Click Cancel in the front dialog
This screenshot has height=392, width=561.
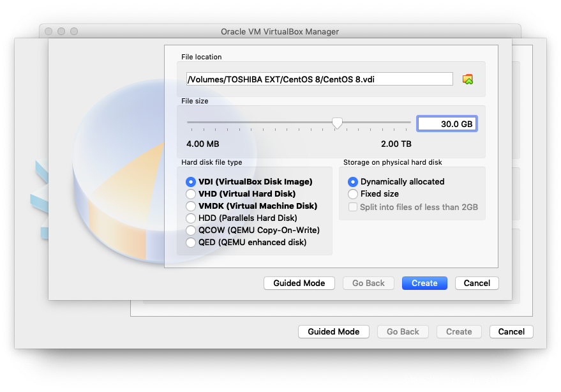477,283
